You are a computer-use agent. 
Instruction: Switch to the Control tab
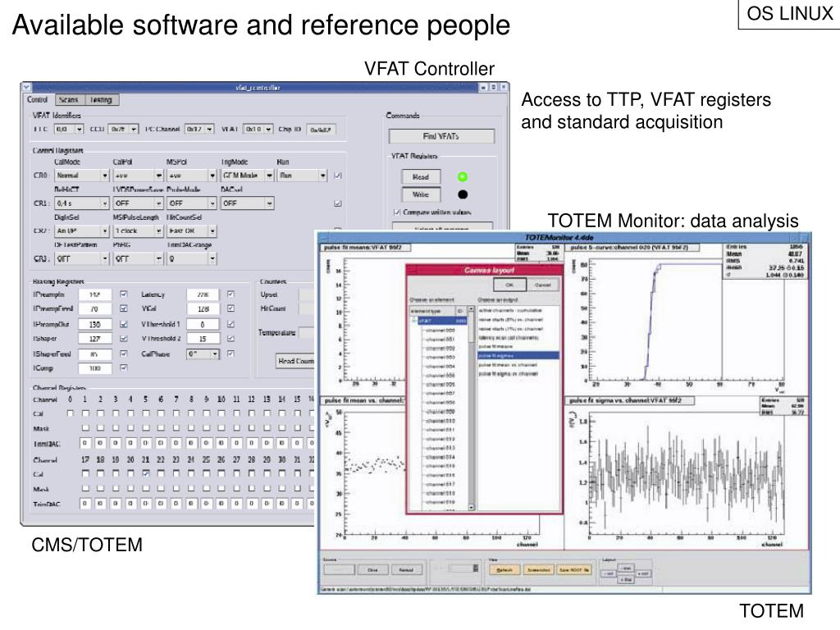coord(38,99)
